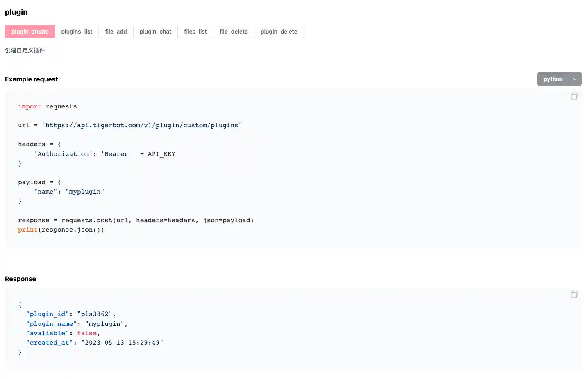View the files_list tab

195,31
